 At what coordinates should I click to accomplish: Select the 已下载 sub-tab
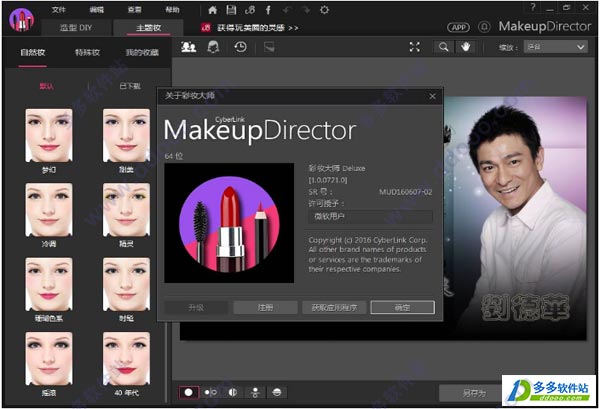tap(130, 86)
